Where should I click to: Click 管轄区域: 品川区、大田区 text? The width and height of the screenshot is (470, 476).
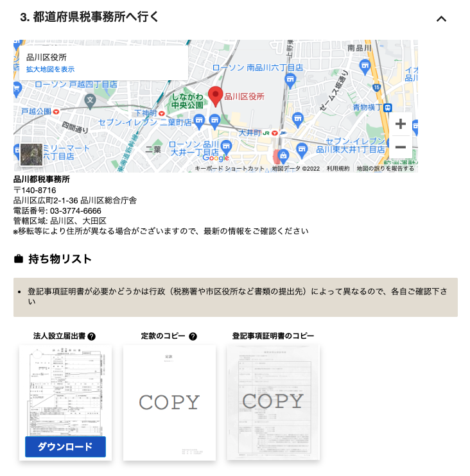point(60,221)
